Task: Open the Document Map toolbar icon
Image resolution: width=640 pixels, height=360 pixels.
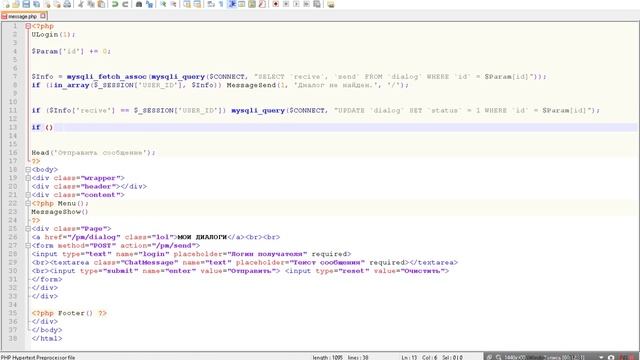Action: click(252, 4)
